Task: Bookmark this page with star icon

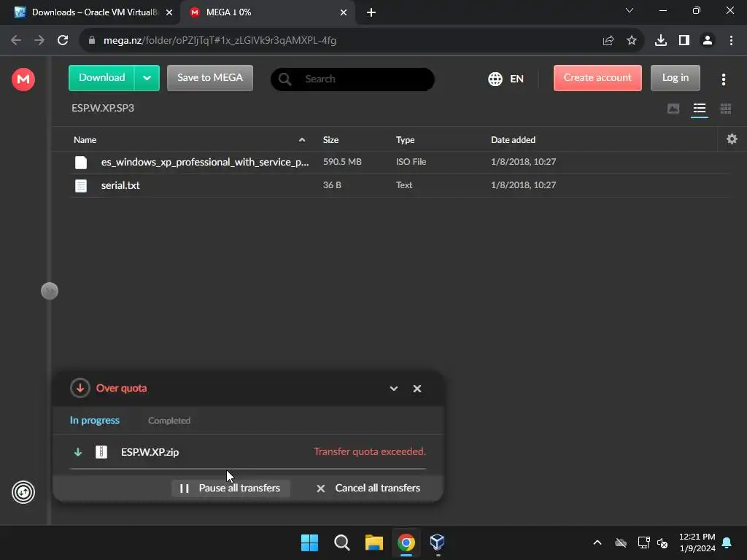Action: coord(632,41)
